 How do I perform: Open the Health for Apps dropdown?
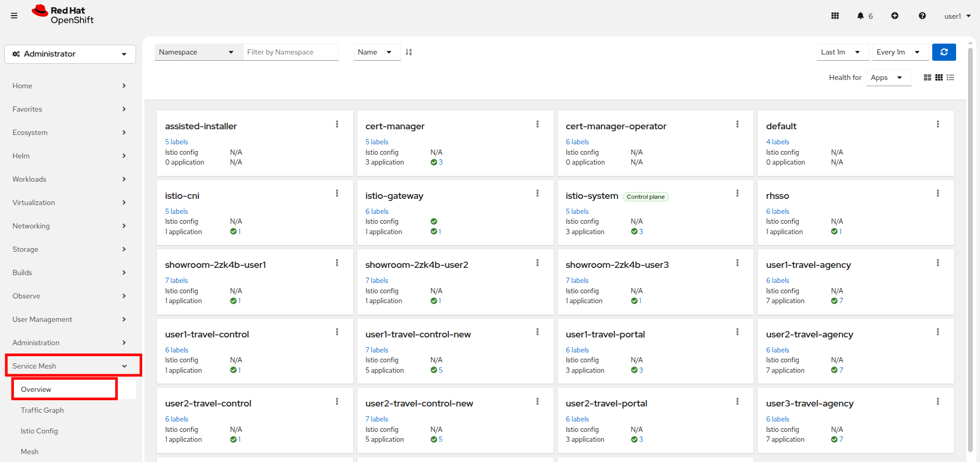[x=888, y=77]
